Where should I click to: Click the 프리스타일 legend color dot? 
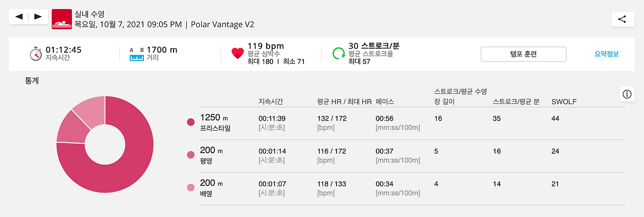191,122
